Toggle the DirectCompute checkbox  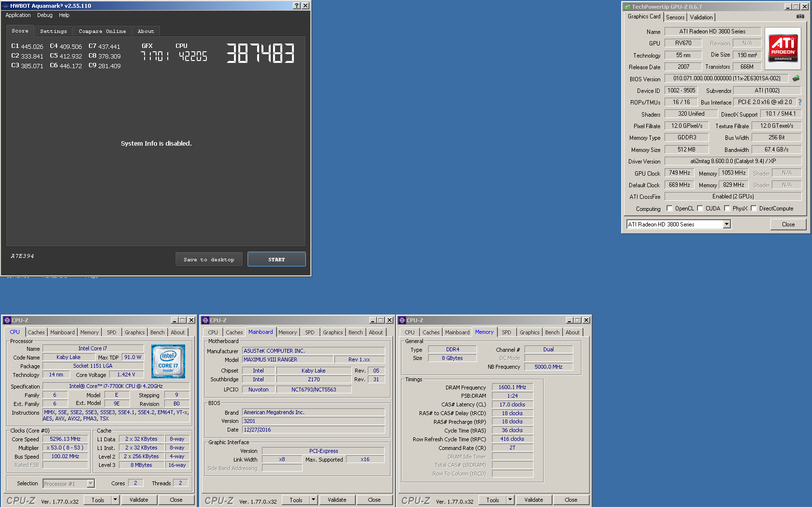click(x=754, y=209)
